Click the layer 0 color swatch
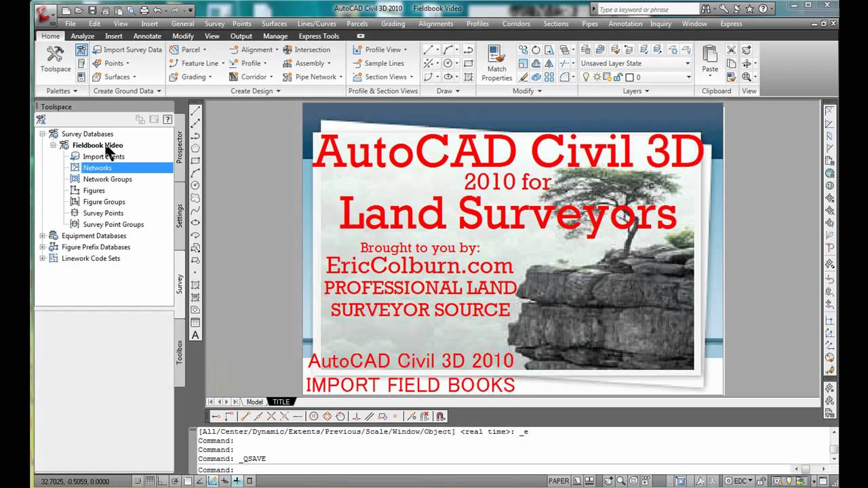 629,77
